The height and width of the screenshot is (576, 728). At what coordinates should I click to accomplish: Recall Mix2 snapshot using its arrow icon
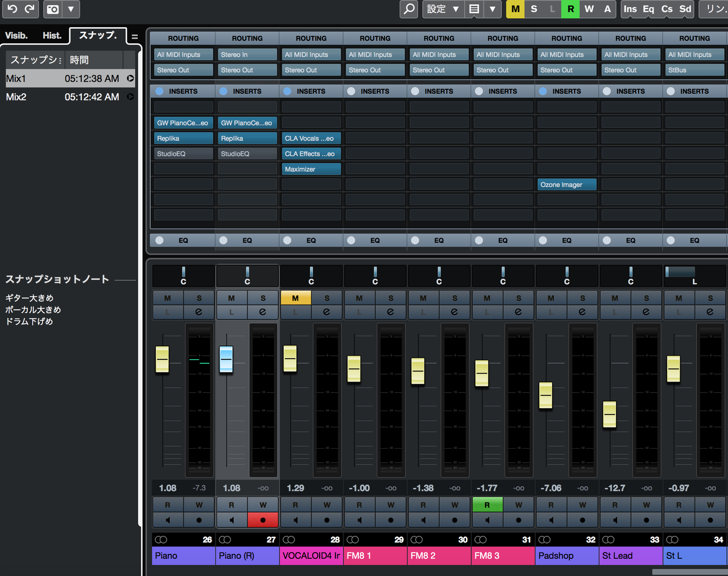click(130, 97)
